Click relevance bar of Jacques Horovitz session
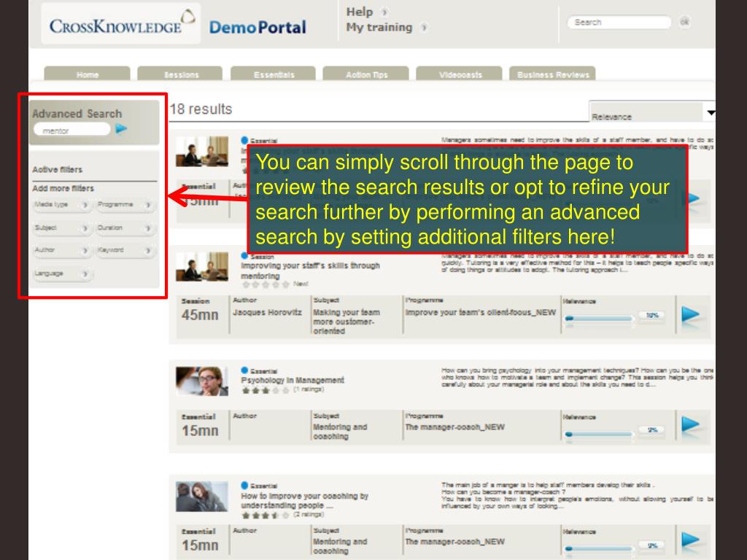747x560 pixels. click(599, 318)
